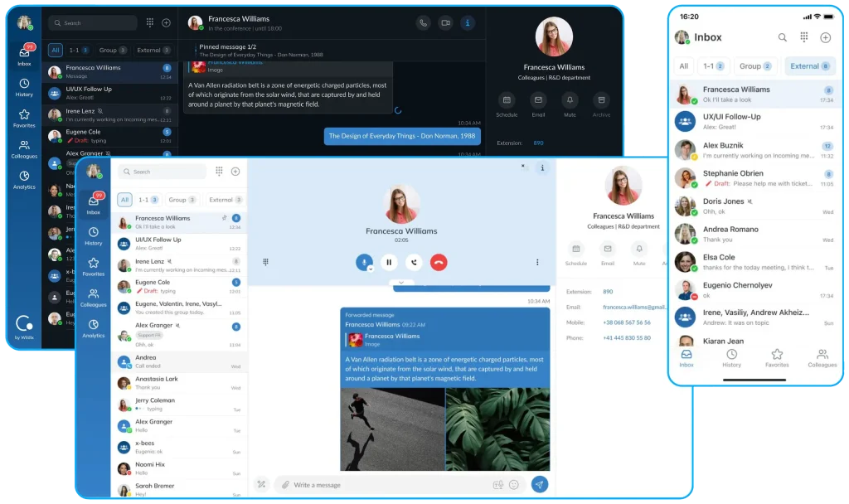849x504 pixels.
Task: Switch to the External tab on mobile
Action: 810,65
